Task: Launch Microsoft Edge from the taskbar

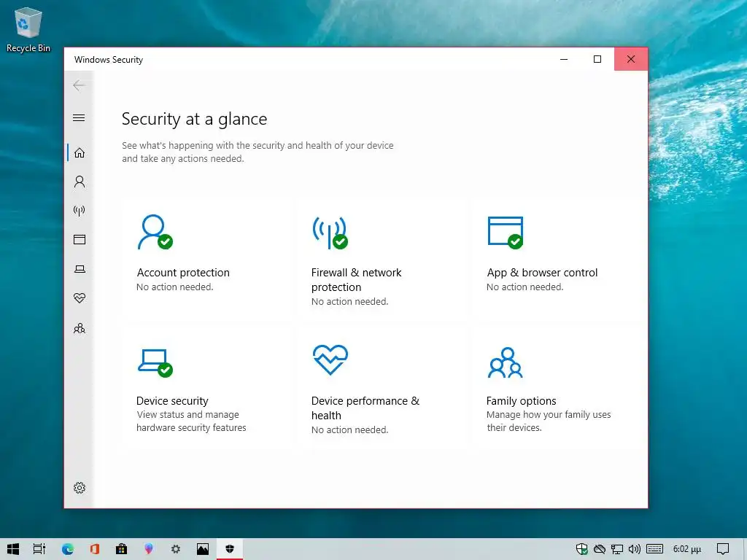Action: (x=68, y=549)
